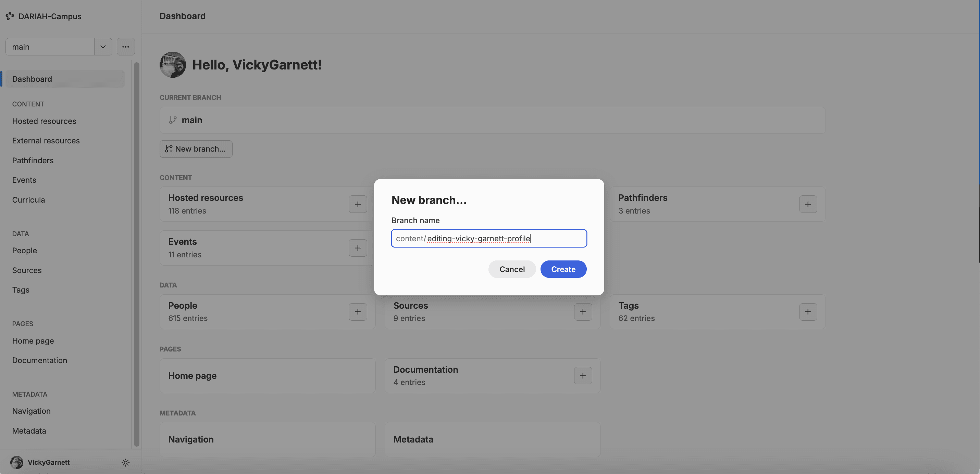Click the sidebar vertical scrollbar
980x474 pixels.
click(x=137, y=254)
